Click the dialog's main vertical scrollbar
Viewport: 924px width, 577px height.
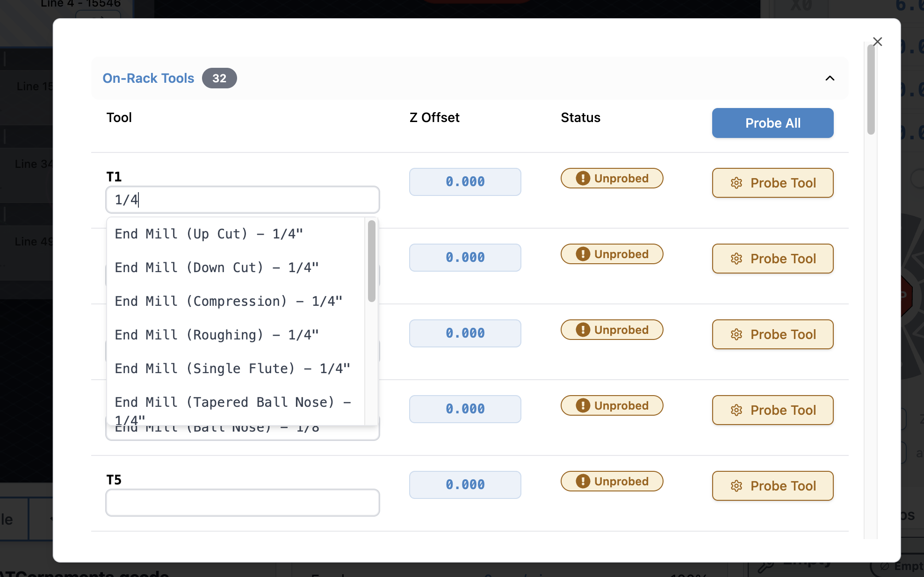pos(870,89)
